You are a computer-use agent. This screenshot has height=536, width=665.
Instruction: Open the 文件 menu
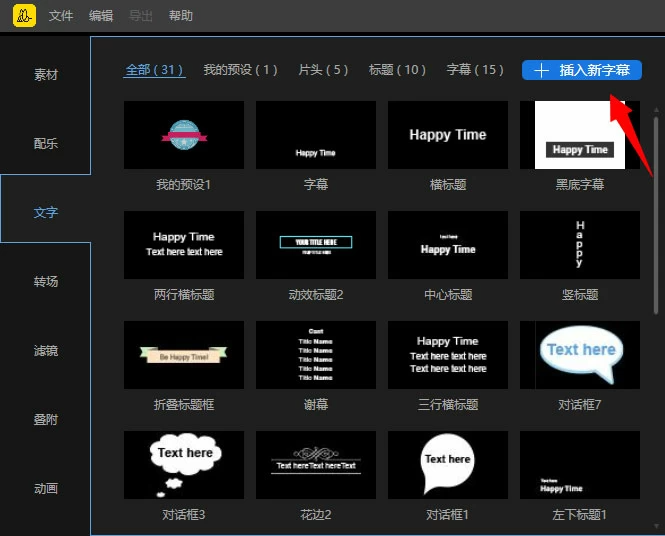point(61,16)
